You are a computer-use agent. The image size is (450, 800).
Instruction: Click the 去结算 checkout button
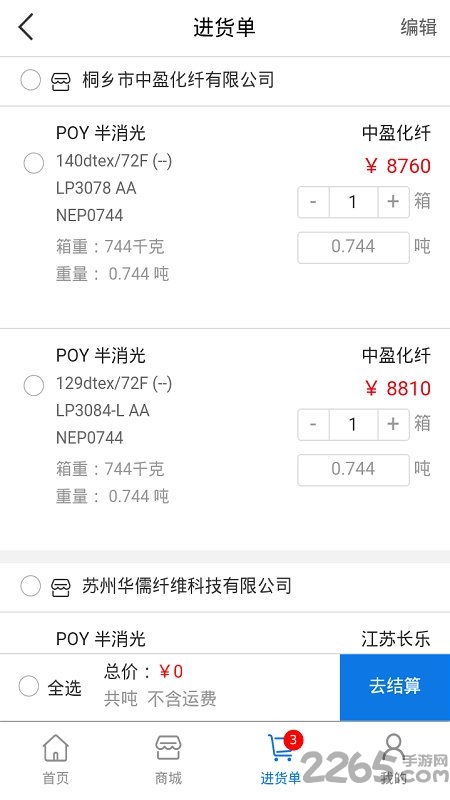click(395, 687)
